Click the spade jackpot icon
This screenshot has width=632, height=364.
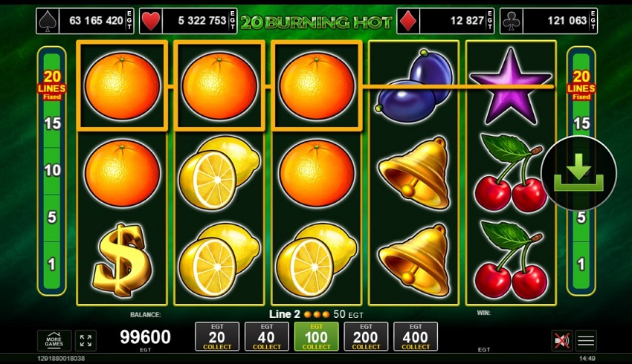pyautogui.click(x=48, y=21)
